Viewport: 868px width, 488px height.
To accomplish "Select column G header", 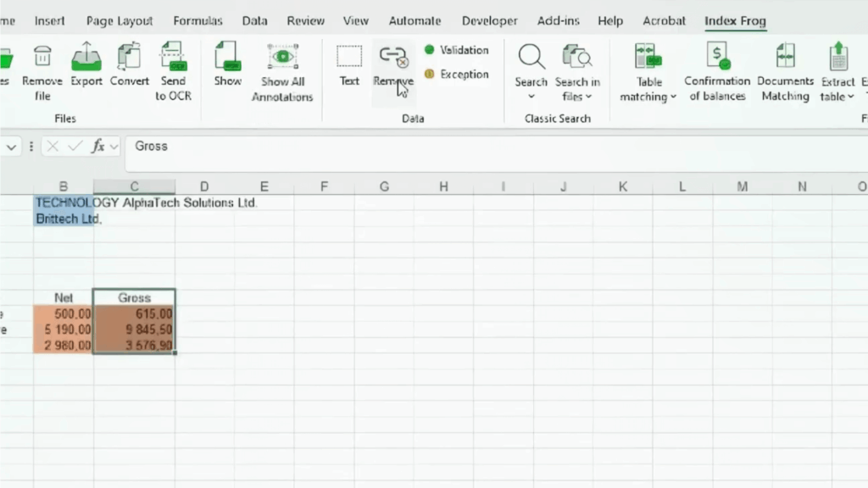I will (384, 186).
